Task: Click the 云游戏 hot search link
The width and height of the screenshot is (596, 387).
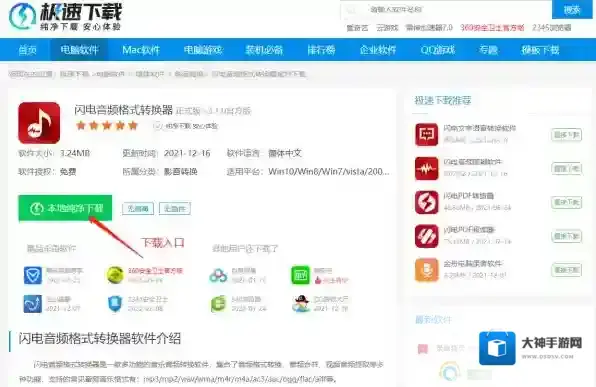Action: 387,28
